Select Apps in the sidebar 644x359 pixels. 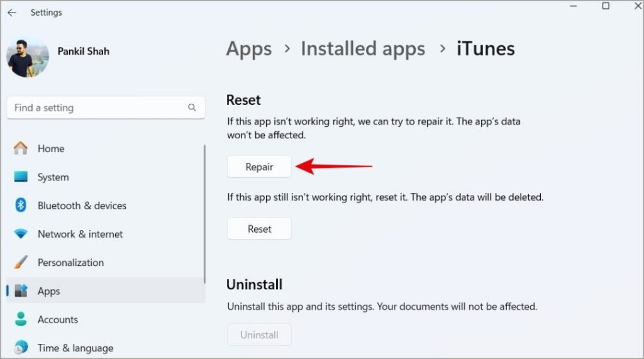(x=106, y=290)
